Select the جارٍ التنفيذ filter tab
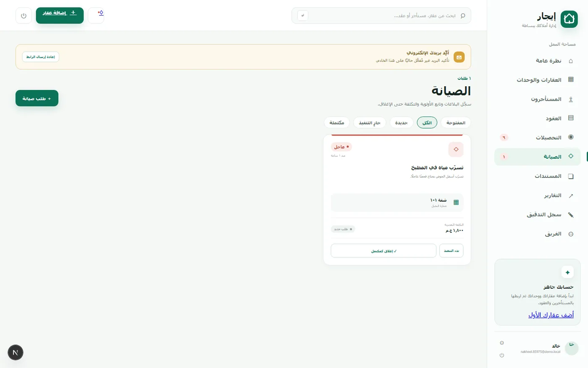The width and height of the screenshot is (588, 368). [x=370, y=123]
